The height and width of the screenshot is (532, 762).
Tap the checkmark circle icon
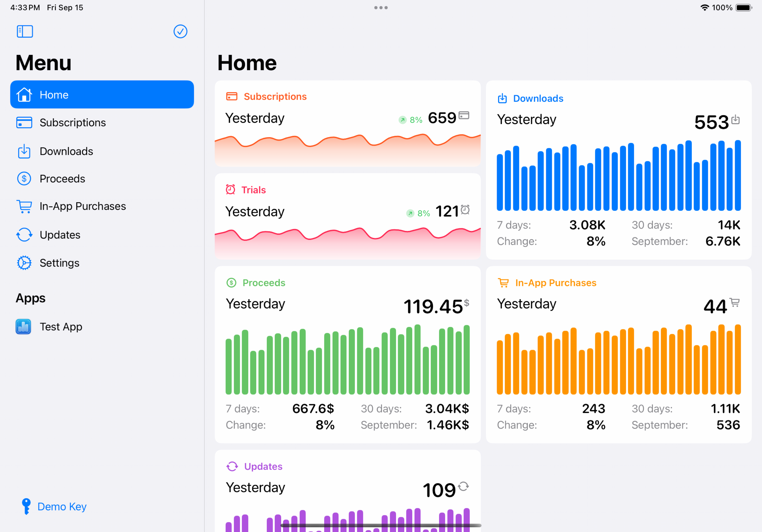click(x=180, y=32)
